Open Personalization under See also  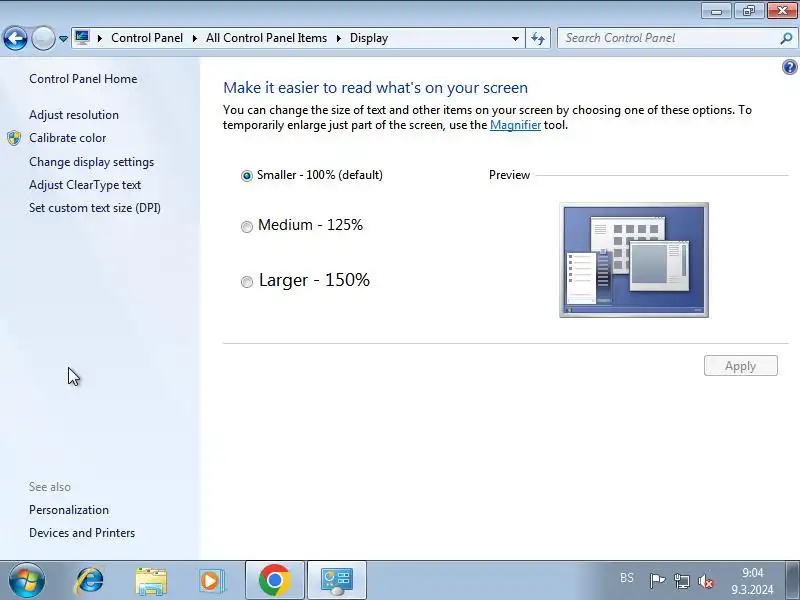tap(69, 510)
